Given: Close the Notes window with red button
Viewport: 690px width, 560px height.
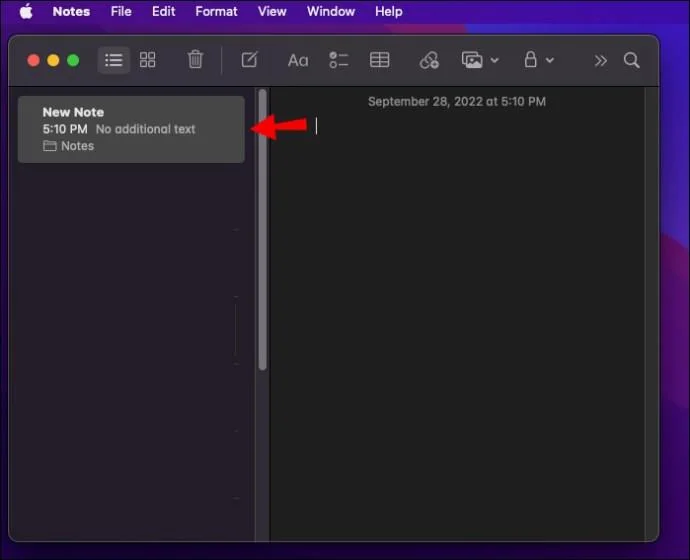Looking at the screenshot, I should pos(33,60).
